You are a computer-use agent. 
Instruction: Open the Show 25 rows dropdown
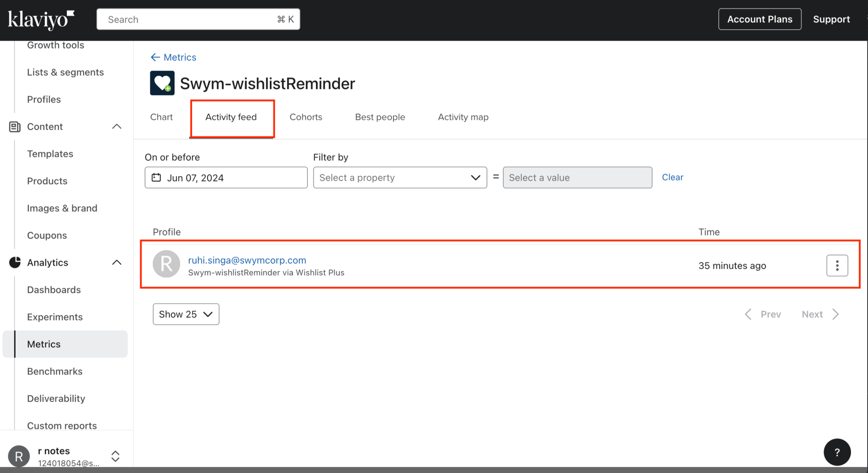pyautogui.click(x=186, y=314)
